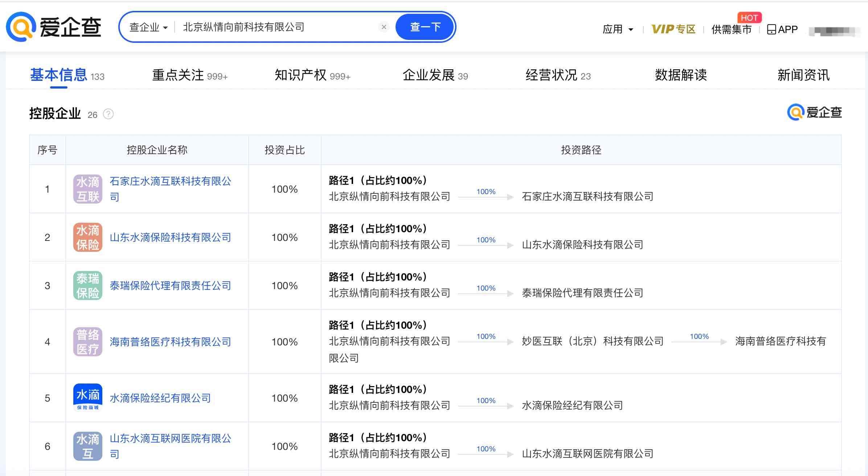The width and height of the screenshot is (868, 476).
Task: Open 水滴保险经纪有限公司 company link
Action: [160, 398]
